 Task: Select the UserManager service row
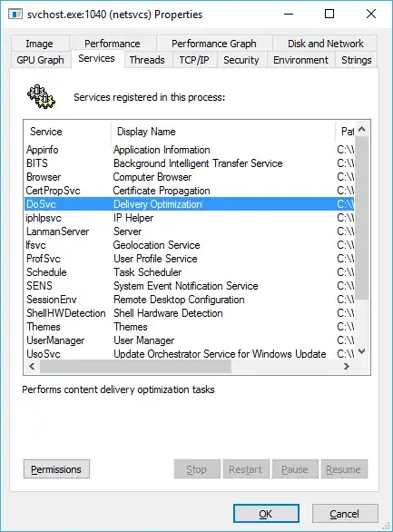pyautogui.click(x=189, y=340)
